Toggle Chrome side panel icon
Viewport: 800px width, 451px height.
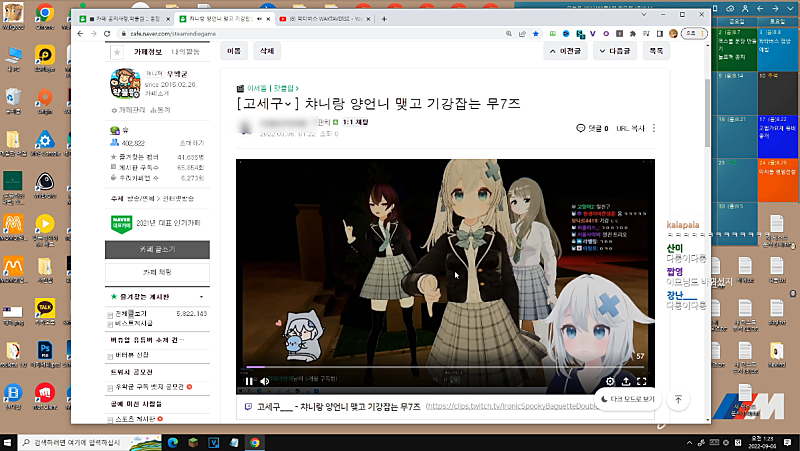[x=660, y=34]
